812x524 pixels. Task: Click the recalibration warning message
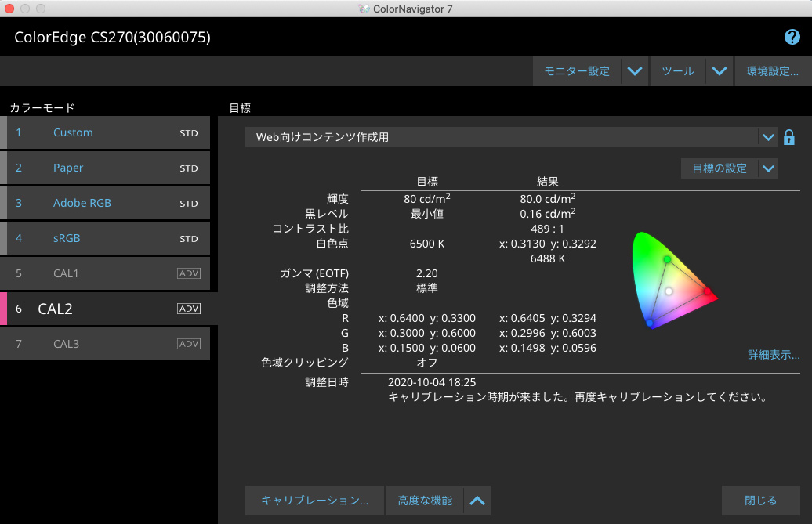(x=578, y=397)
